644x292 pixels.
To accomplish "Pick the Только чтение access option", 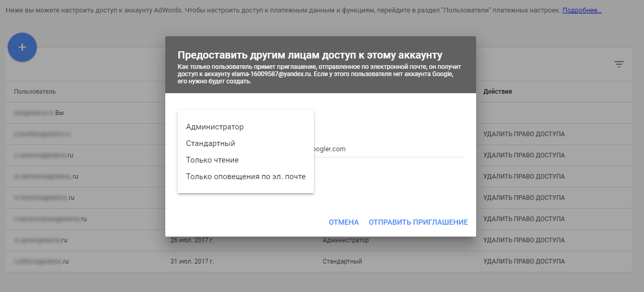I will click(212, 160).
